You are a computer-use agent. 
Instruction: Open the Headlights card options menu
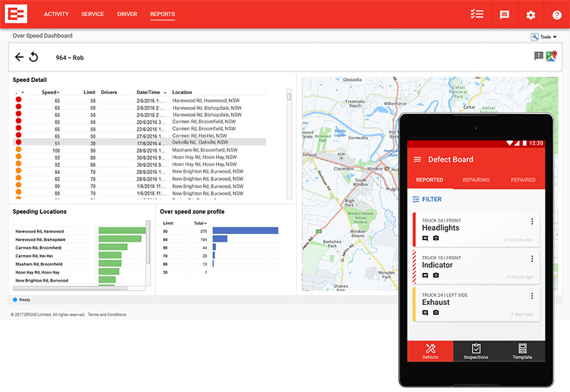(532, 222)
